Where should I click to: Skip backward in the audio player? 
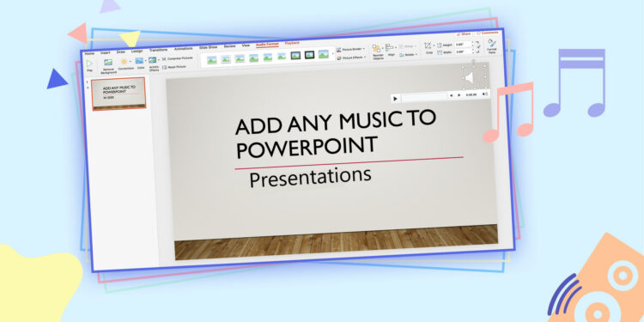(452, 94)
